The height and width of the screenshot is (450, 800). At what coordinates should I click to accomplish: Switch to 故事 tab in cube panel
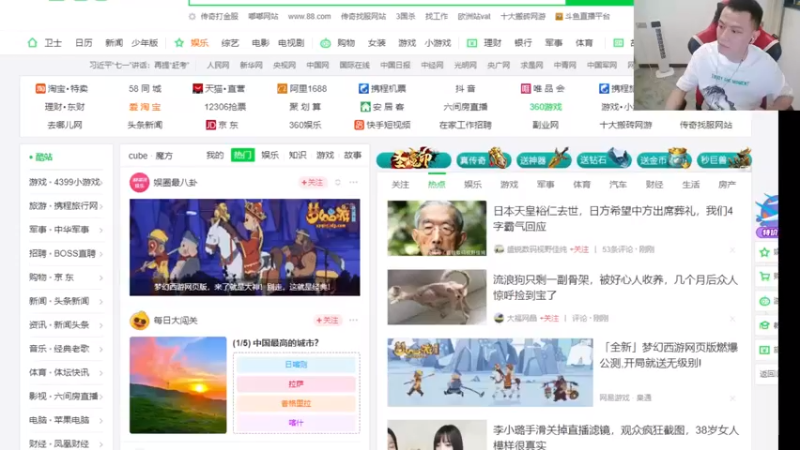353,155
